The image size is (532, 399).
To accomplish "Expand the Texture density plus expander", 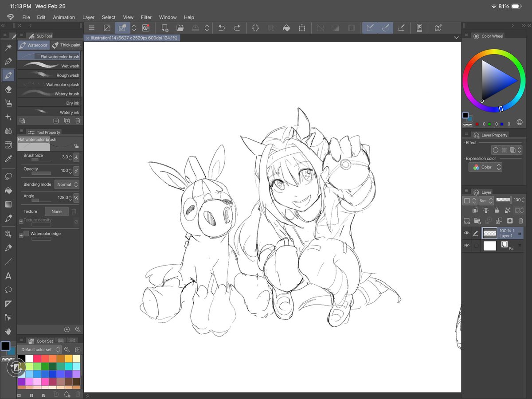I will 21,221.
